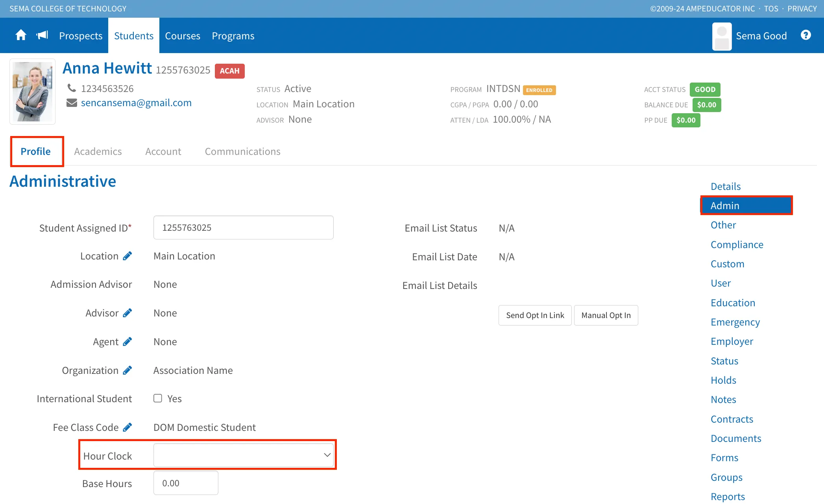Open the Courses menu
Image resolution: width=824 pixels, height=504 pixels.
(x=183, y=36)
